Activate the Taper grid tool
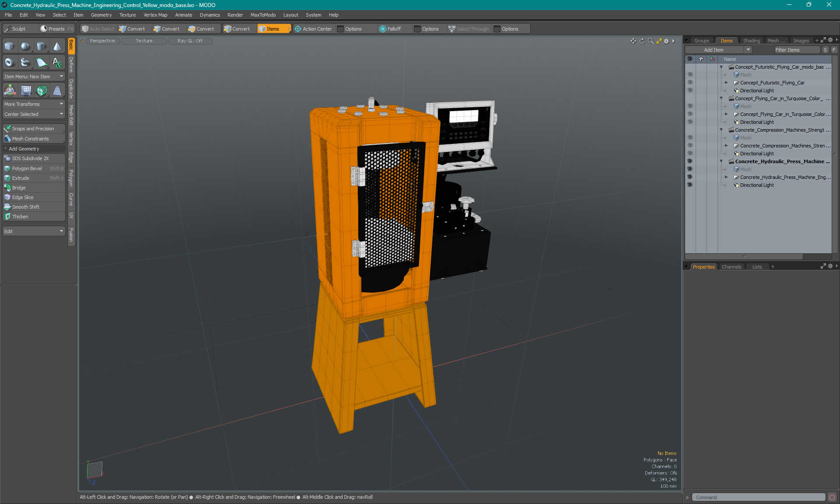 click(57, 91)
